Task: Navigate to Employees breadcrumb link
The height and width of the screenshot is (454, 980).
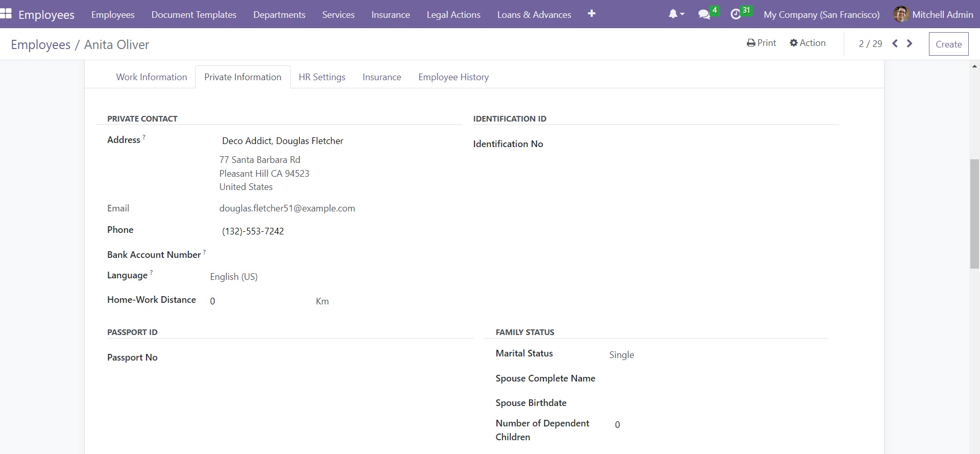Action: [40, 44]
